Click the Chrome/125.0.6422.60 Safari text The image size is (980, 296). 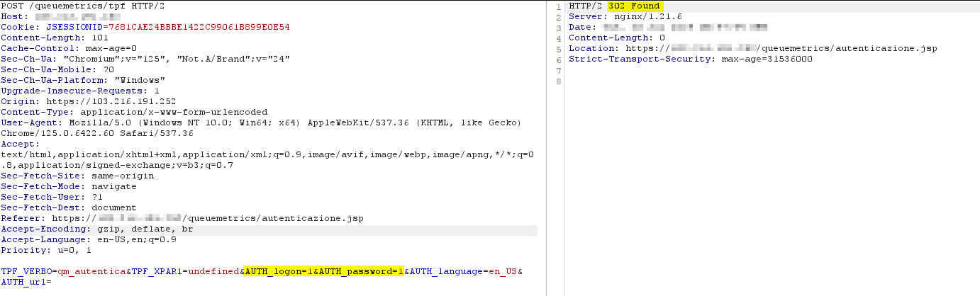click(x=97, y=133)
